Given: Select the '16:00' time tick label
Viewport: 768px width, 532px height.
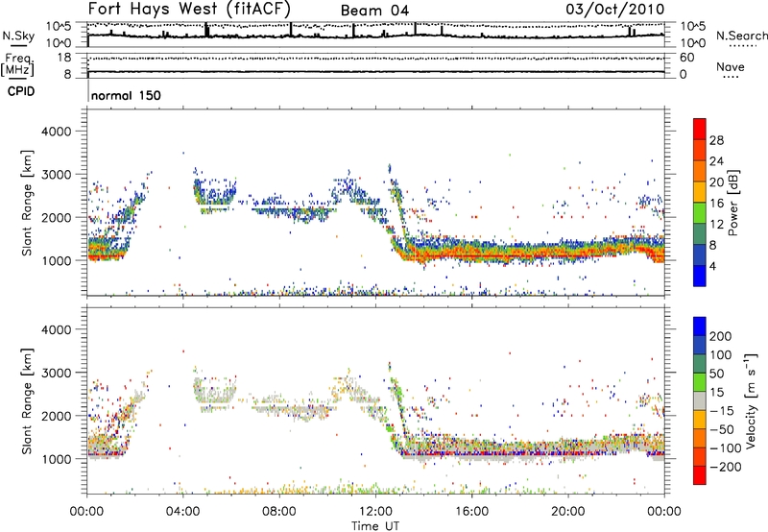Looking at the screenshot, I should pos(471,512).
